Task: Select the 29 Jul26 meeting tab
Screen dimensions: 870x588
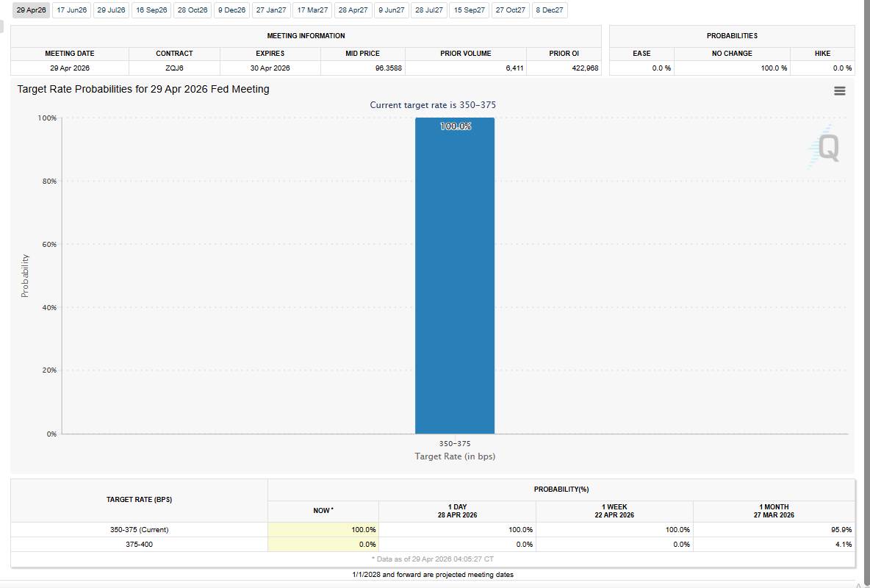Action: (111, 10)
